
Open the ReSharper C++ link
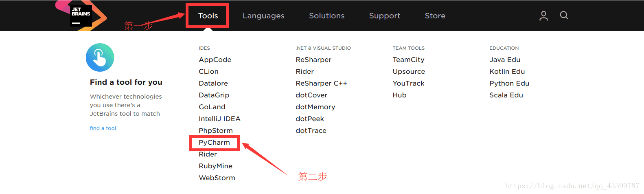[x=321, y=83]
